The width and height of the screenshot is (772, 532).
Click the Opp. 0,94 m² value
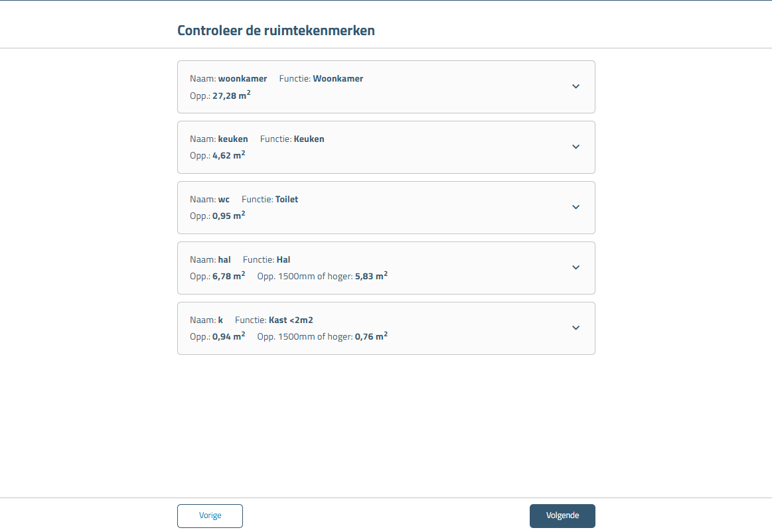coord(220,336)
